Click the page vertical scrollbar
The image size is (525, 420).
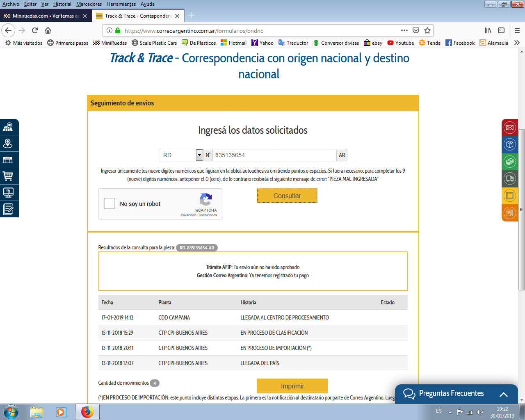click(x=522, y=209)
